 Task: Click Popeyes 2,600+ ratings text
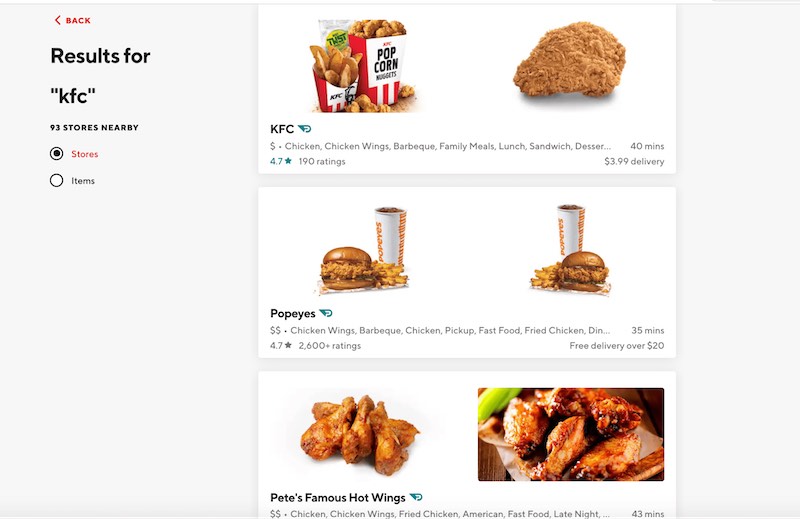[329, 346]
